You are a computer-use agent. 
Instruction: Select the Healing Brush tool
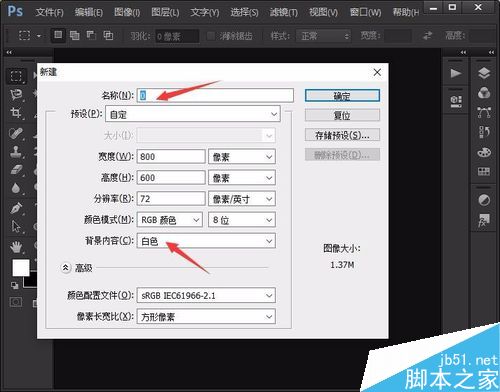(x=16, y=133)
